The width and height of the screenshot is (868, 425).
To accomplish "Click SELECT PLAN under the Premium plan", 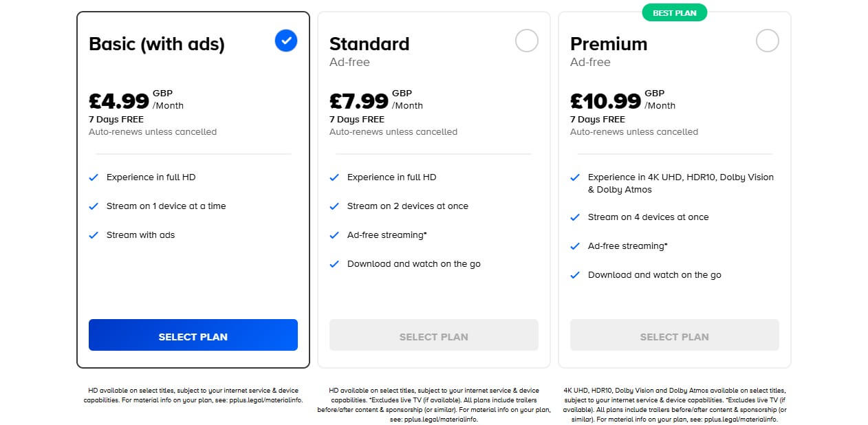I will 674,335.
